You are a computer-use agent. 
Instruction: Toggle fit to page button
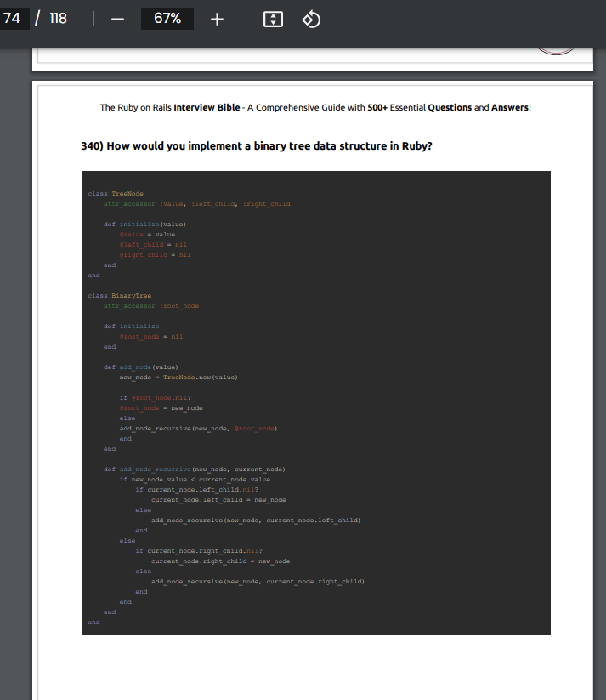(x=273, y=20)
